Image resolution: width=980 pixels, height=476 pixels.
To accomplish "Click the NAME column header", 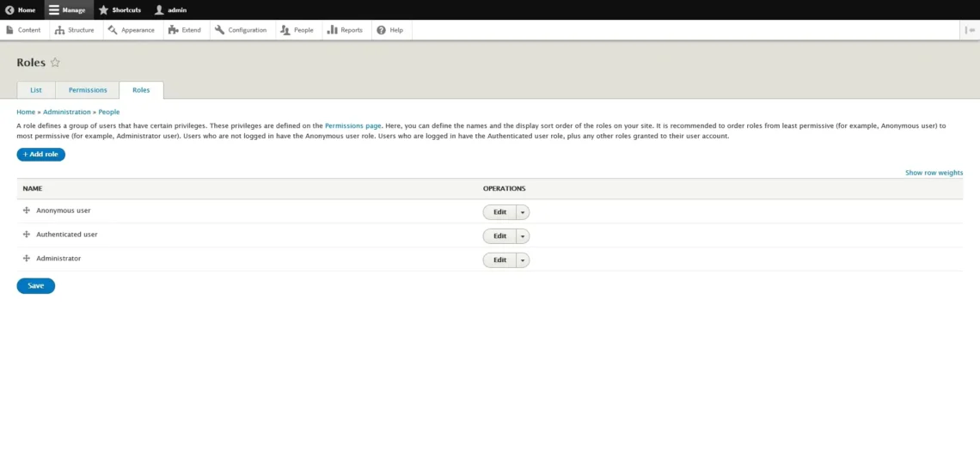I will (33, 189).
